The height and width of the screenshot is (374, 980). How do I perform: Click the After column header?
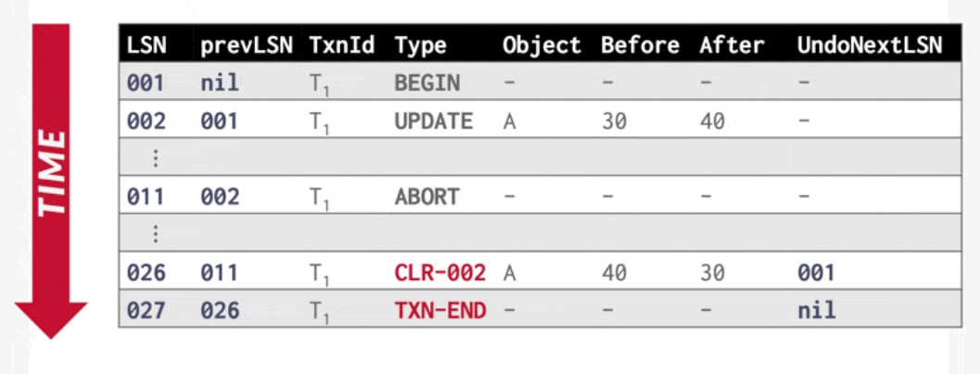pyautogui.click(x=732, y=45)
